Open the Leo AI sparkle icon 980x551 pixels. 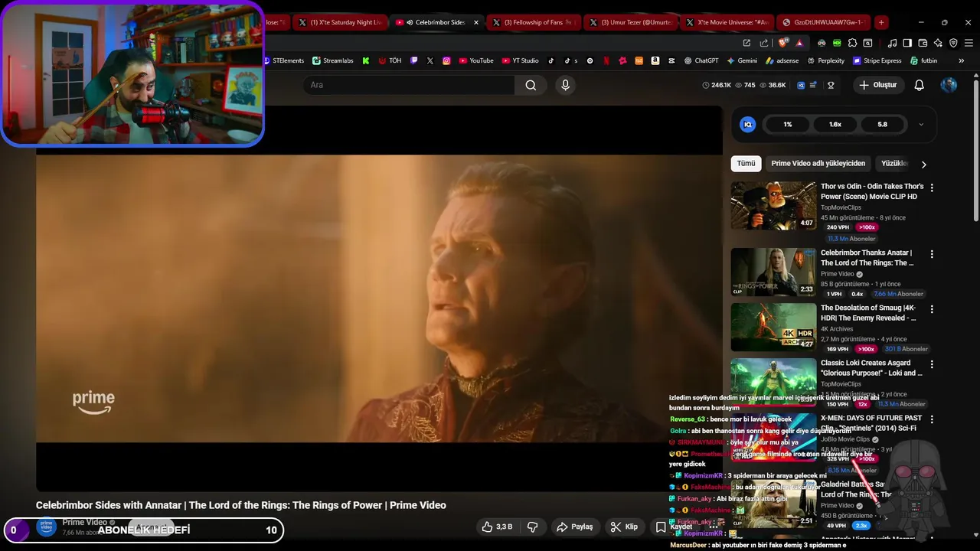coord(938,43)
